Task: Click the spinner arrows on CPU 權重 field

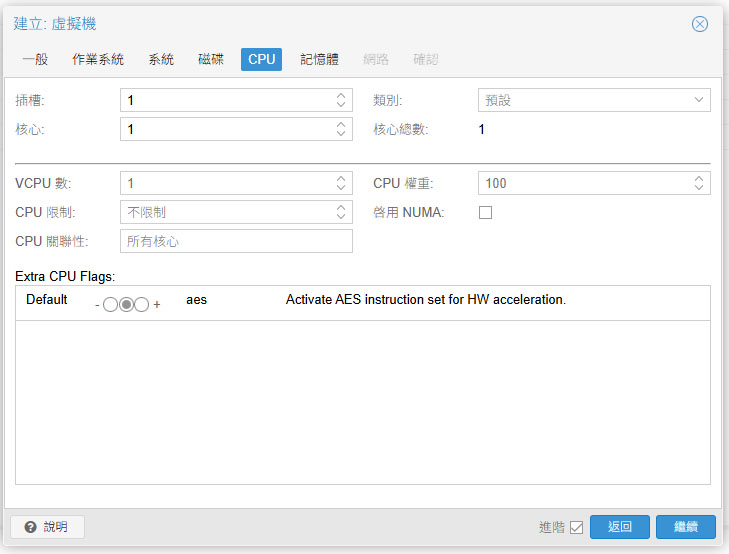Action: (699, 183)
